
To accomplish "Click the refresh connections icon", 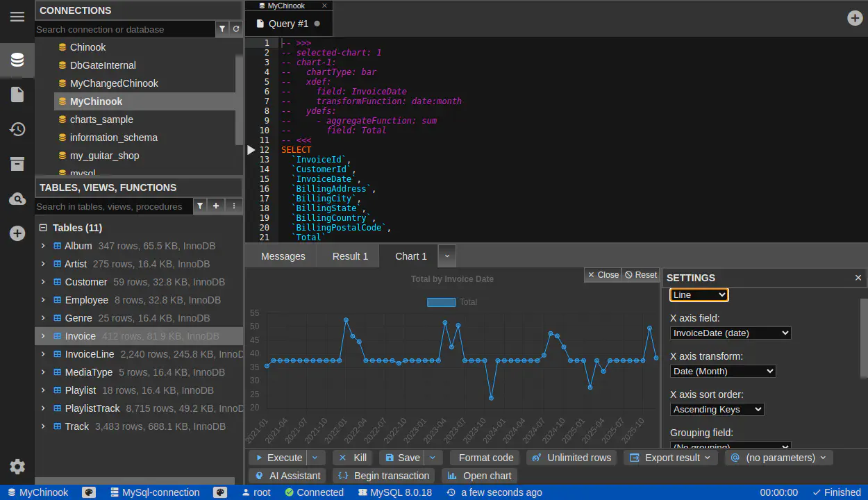I will point(236,29).
